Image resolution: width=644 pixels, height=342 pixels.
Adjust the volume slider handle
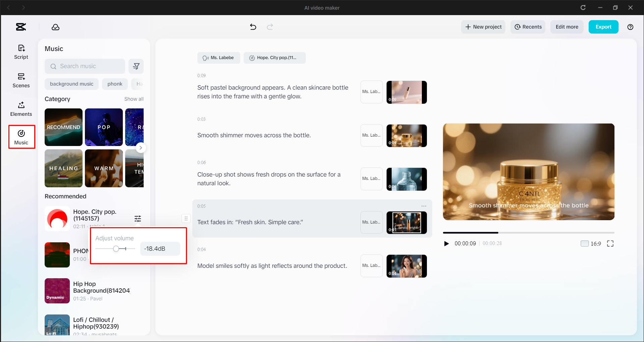(116, 249)
